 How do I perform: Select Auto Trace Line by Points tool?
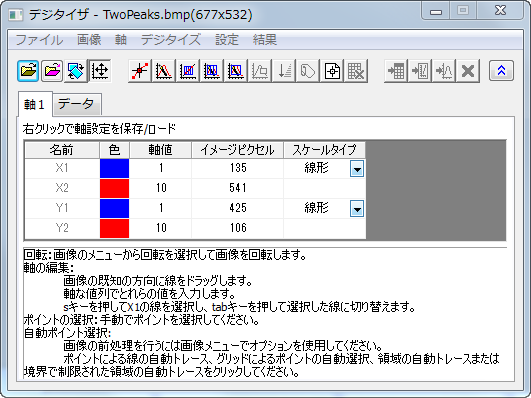coord(164,71)
